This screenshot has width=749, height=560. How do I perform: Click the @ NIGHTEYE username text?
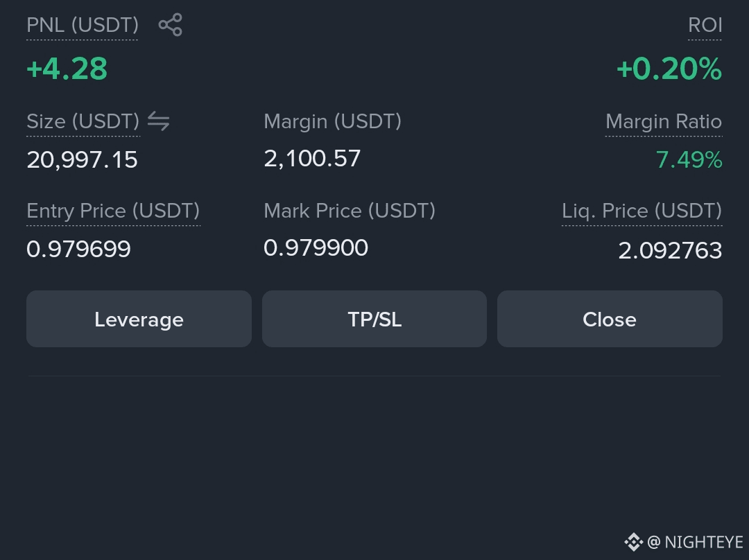pyautogui.click(x=696, y=543)
